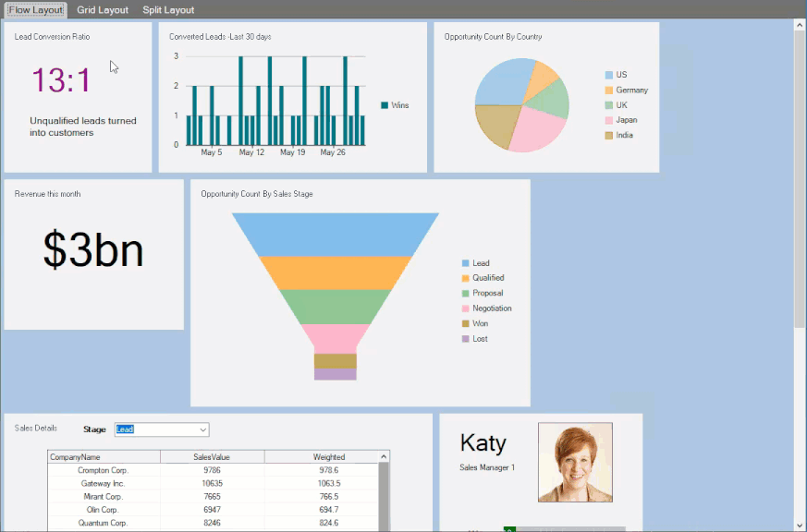Click the Weighted column header

[x=328, y=456]
